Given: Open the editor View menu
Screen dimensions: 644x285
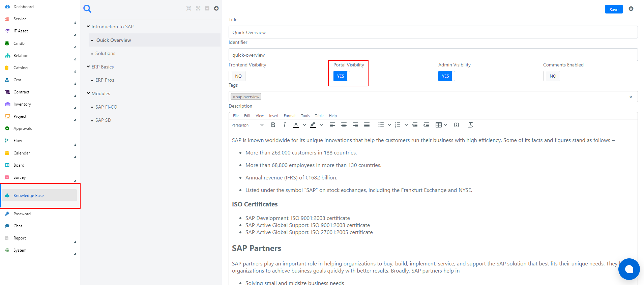Looking at the screenshot, I should click(x=260, y=116).
